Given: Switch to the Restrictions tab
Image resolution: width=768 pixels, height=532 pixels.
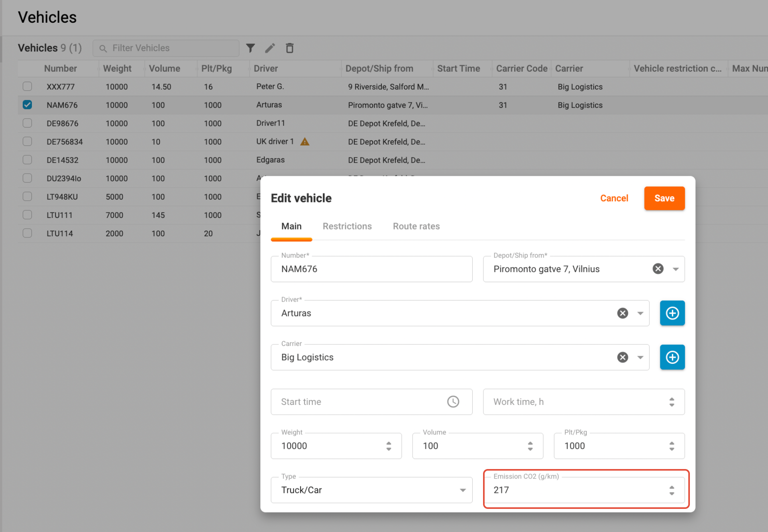Looking at the screenshot, I should pos(347,226).
